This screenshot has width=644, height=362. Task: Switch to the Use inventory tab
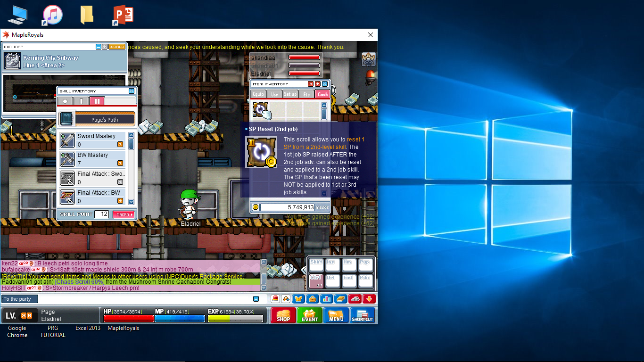(274, 94)
